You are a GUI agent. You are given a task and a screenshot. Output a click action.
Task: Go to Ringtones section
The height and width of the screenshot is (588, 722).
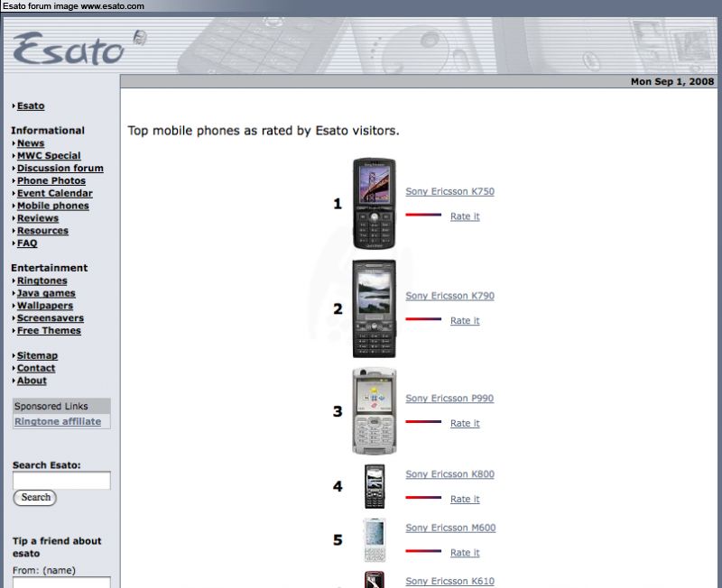(42, 280)
